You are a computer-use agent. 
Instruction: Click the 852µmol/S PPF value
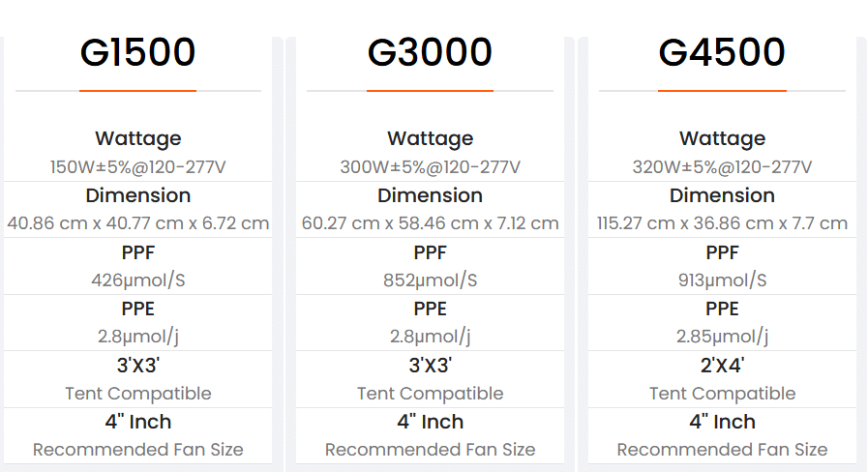click(x=430, y=280)
